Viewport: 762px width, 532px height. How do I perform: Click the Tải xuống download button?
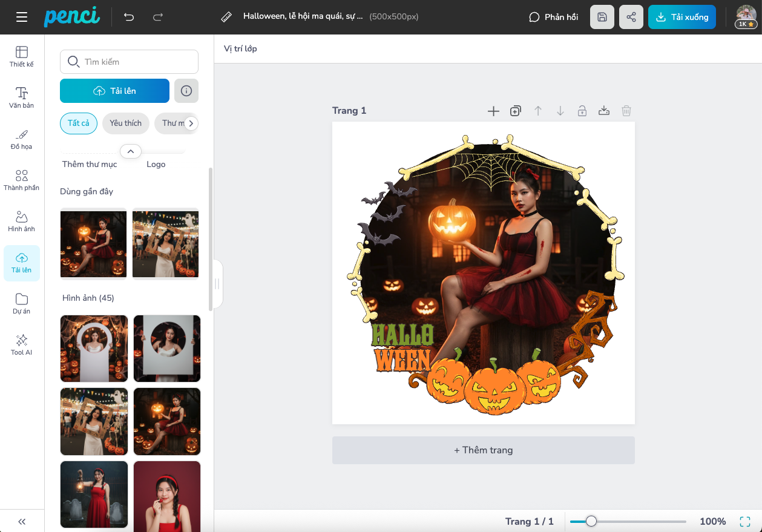682,17
